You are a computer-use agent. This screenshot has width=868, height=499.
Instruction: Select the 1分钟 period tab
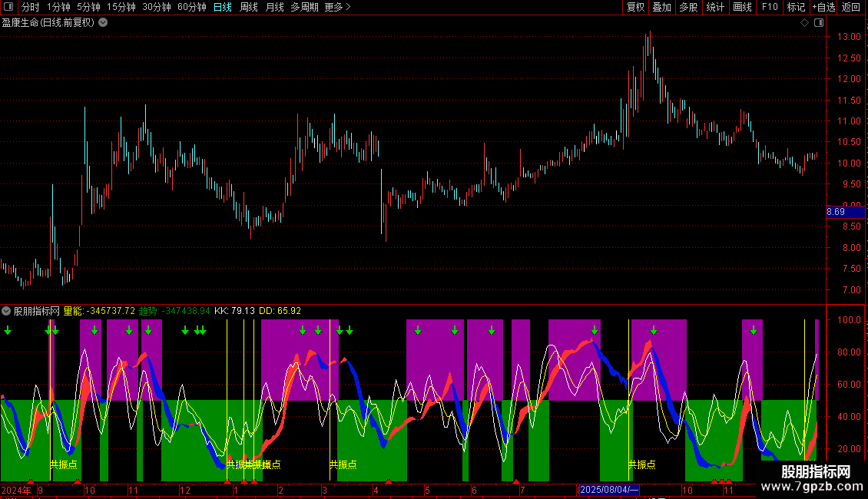[x=58, y=7]
